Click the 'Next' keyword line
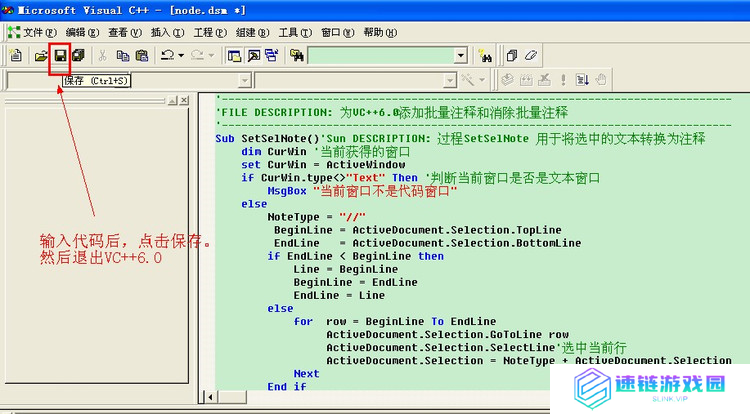This screenshot has height=414, width=750. pos(306,373)
